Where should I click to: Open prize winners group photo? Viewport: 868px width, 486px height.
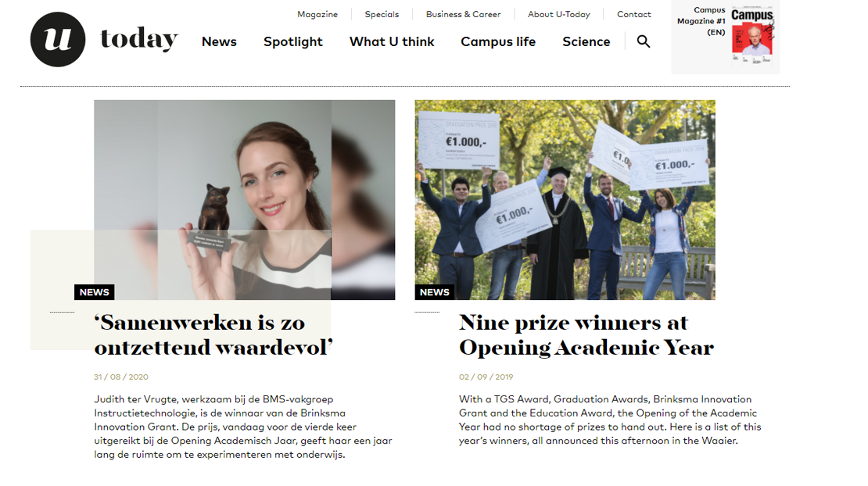coord(565,199)
